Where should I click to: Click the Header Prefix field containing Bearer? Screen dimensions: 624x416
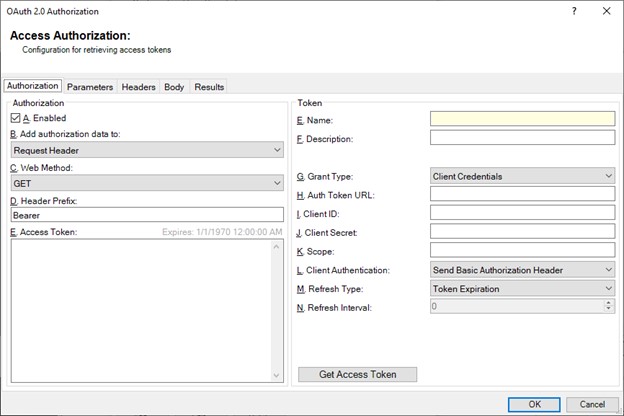tap(147, 215)
